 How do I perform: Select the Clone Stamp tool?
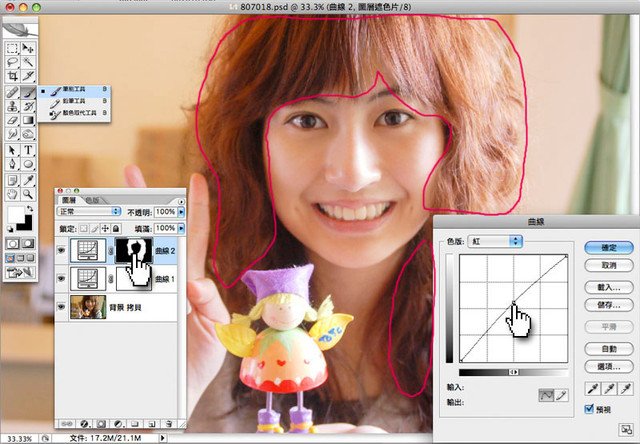coord(12,107)
